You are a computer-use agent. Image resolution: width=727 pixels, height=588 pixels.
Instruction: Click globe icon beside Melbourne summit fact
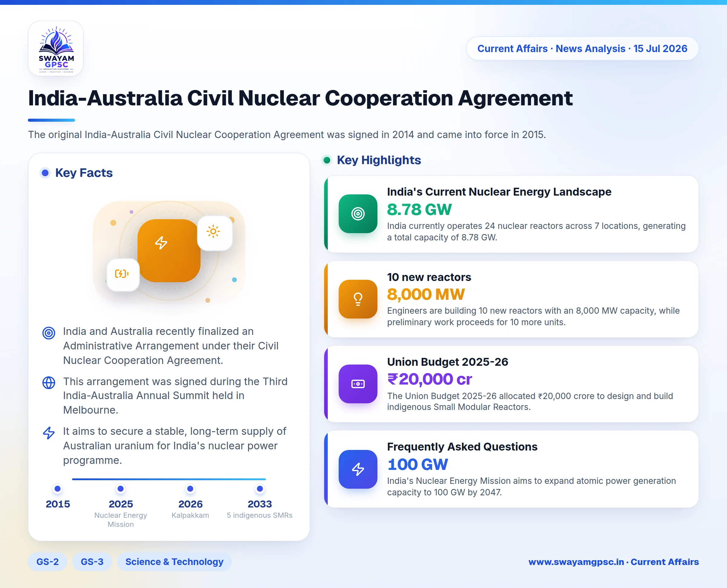point(49,383)
